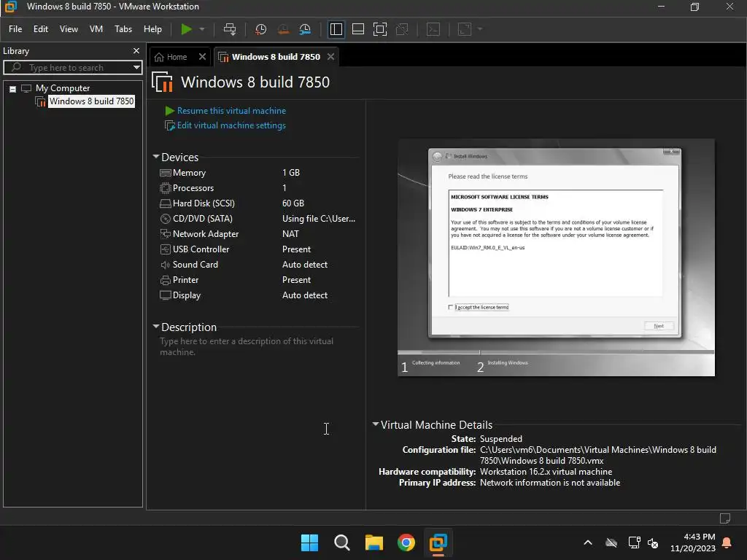
Task: Click the Suspended state text
Action: click(500, 439)
